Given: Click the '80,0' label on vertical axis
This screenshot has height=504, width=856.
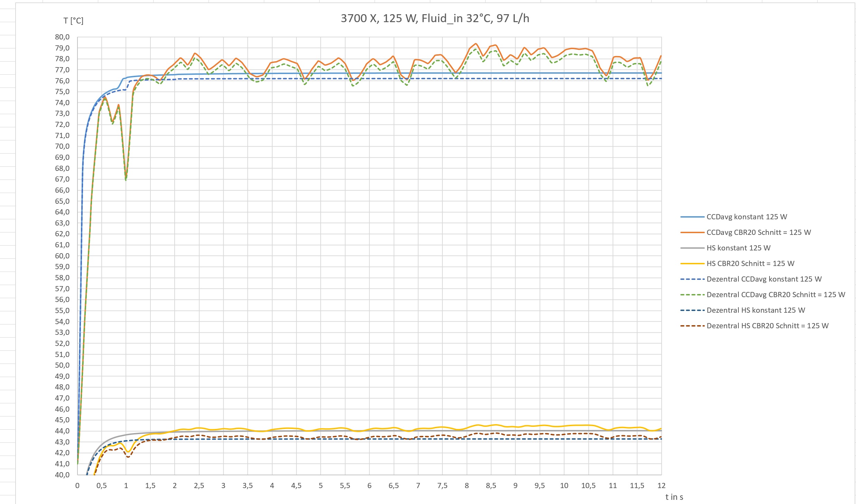Looking at the screenshot, I should [x=62, y=37].
